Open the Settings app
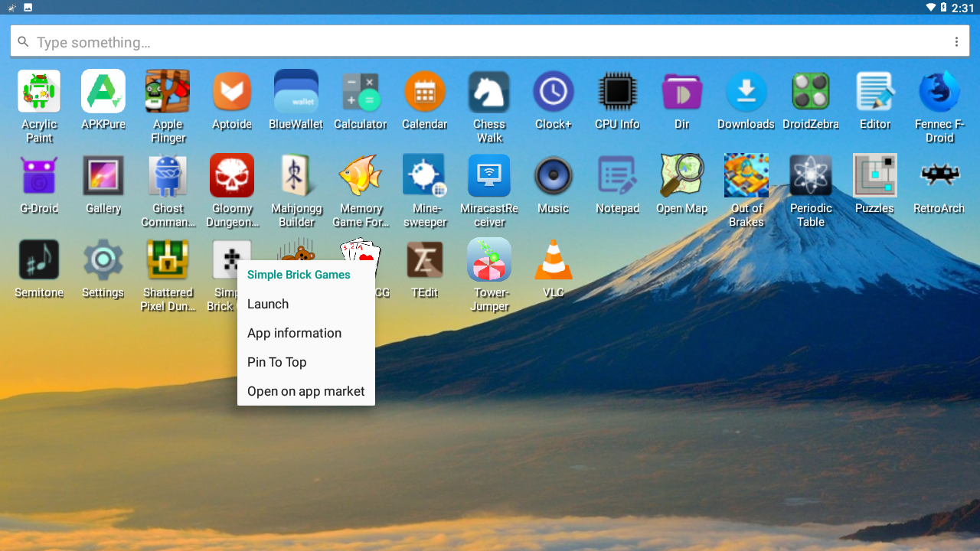The image size is (980, 551). [x=103, y=260]
